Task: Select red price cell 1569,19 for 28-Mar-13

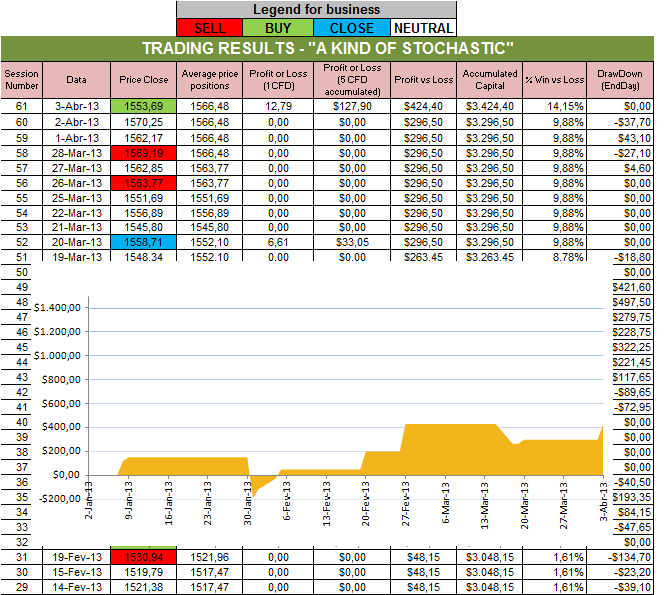Action: (144, 153)
